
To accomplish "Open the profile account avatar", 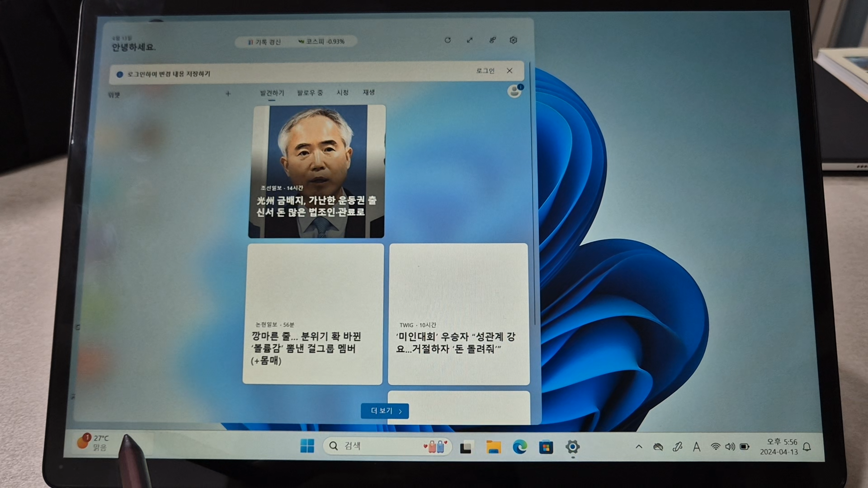I will tap(514, 91).
